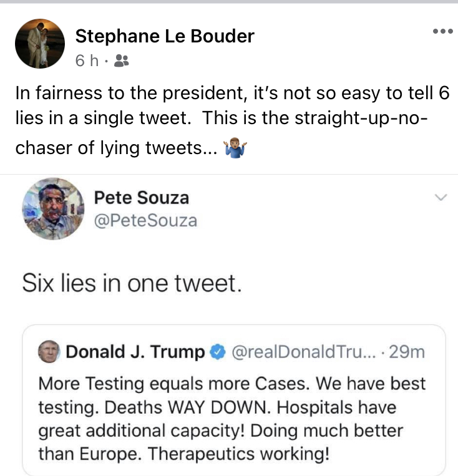Click the friends audience icon beside timestamp
Screen dimensions: 458x476
[122, 61]
